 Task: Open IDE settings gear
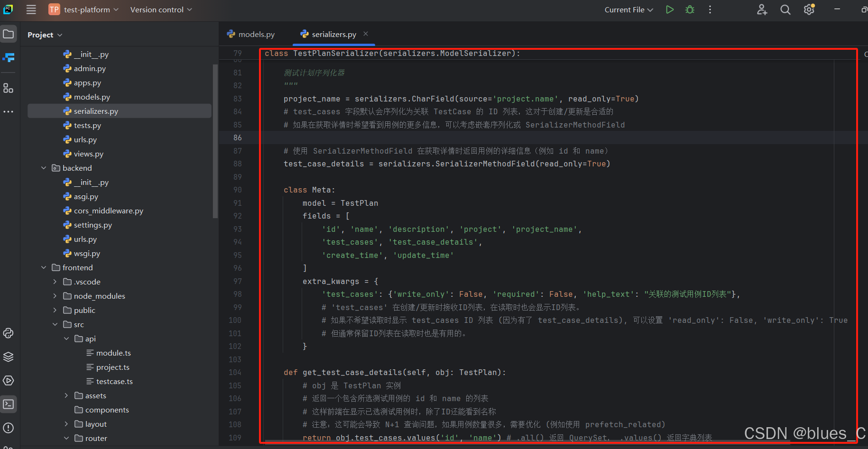[x=809, y=9]
